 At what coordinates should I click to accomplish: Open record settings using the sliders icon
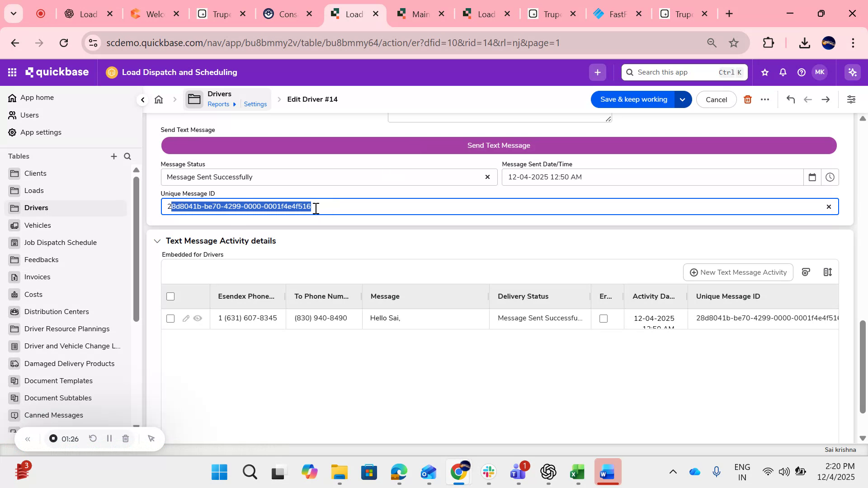(852, 99)
